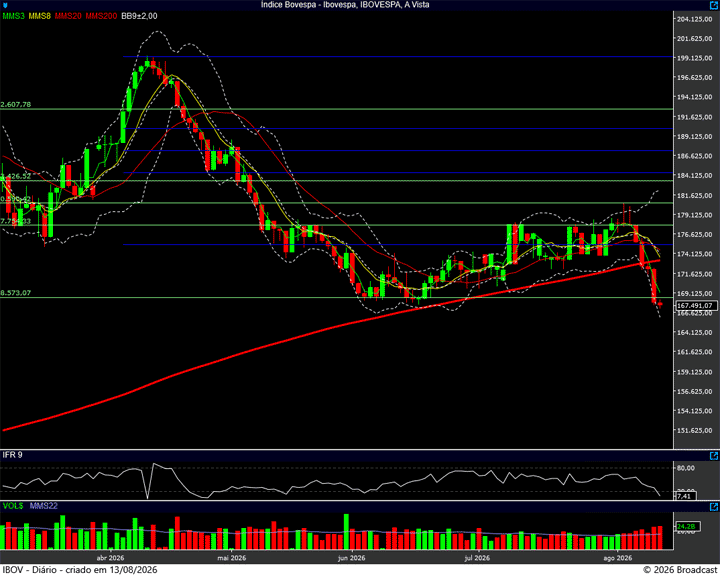Click the current price tag 167.491,07

(x=696, y=305)
